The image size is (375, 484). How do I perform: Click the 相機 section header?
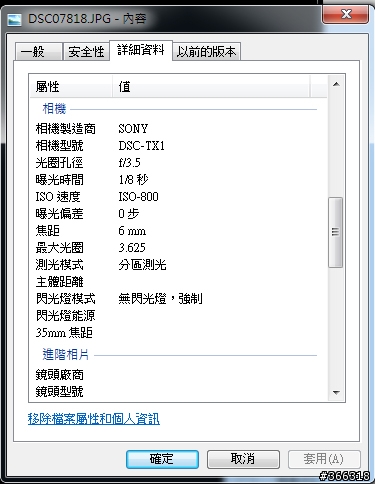(54, 109)
